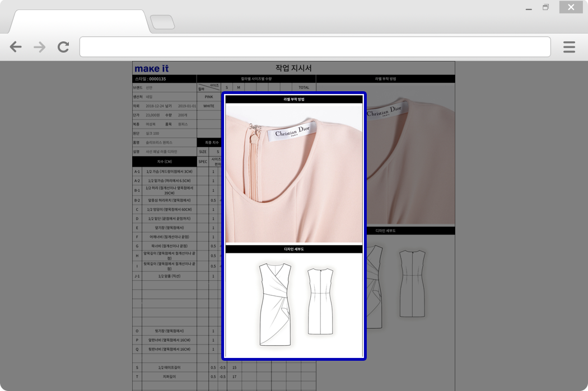Select the active browser tab
Image resolution: width=588 pixels, height=391 pixels.
[79, 22]
